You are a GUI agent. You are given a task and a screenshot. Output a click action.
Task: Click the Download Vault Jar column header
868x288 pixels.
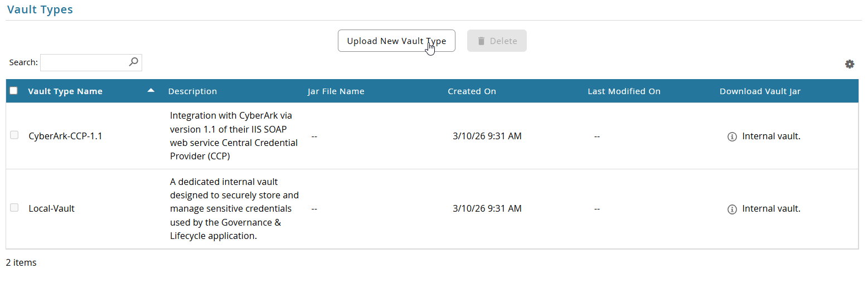760,91
